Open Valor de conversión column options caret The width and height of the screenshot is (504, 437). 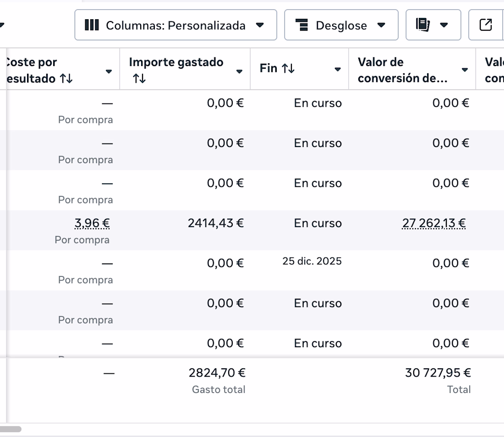tap(465, 70)
